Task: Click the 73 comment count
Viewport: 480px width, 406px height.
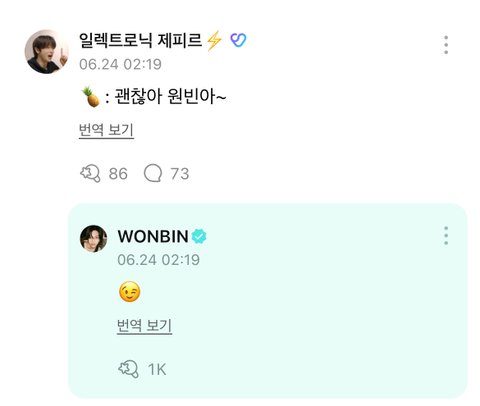Action: click(x=180, y=174)
